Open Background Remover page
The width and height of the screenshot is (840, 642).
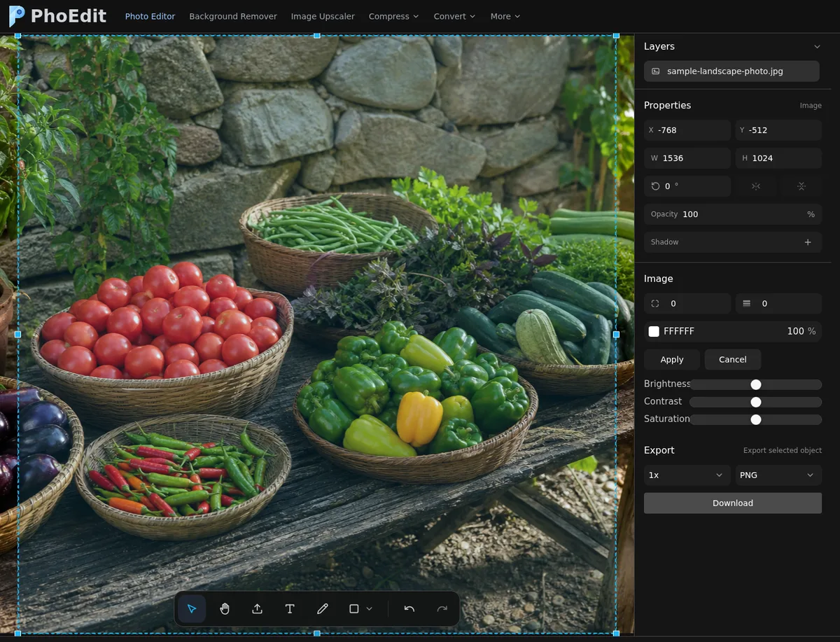pyautogui.click(x=233, y=16)
